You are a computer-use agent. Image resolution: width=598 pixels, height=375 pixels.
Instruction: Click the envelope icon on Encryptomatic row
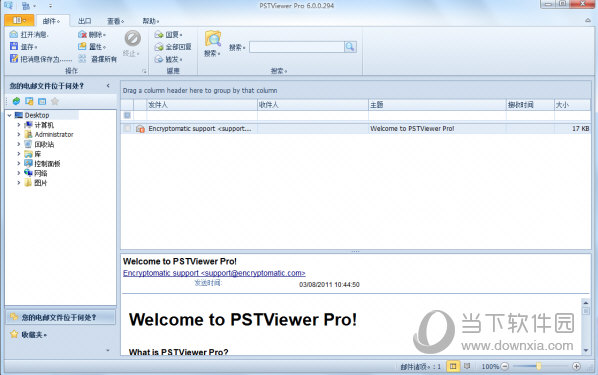(x=140, y=129)
